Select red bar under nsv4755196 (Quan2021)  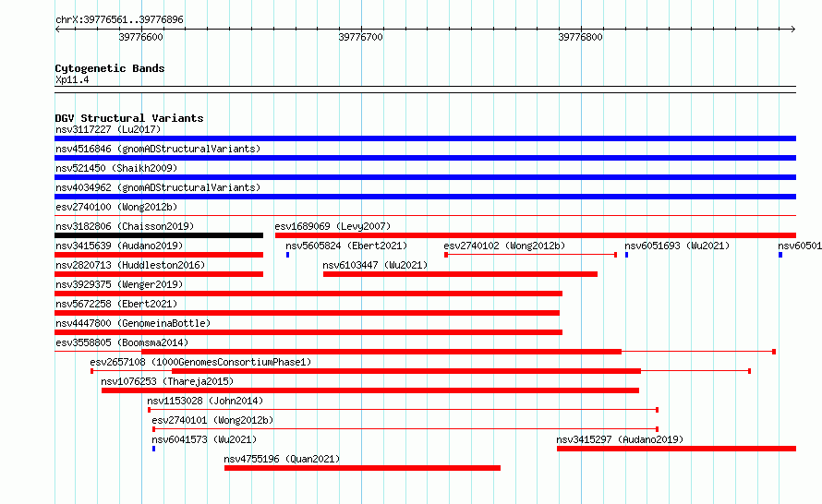pyautogui.click(x=362, y=468)
